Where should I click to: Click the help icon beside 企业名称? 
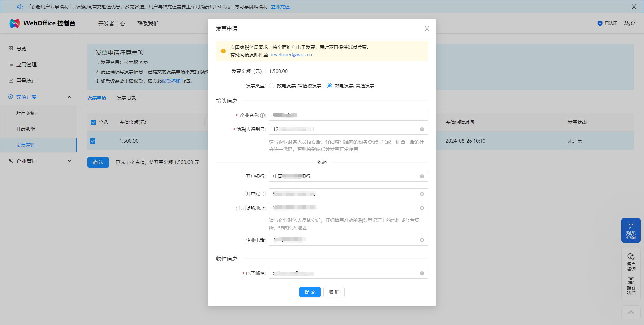coord(262,115)
